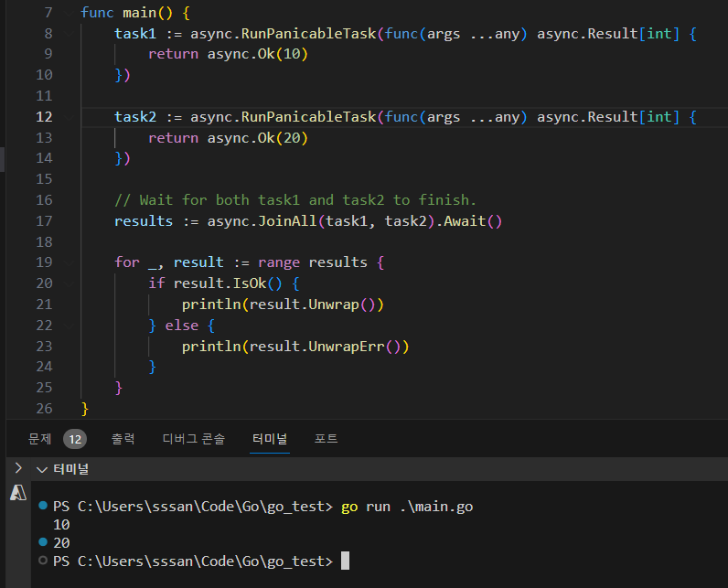Click 'func main()' on line 7
The height and width of the screenshot is (588, 728).
click(127, 13)
